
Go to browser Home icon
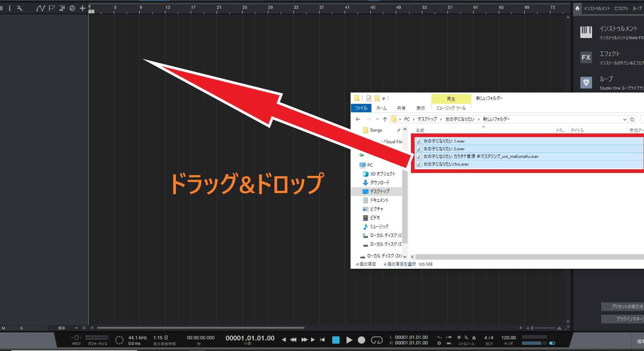pos(577,8)
